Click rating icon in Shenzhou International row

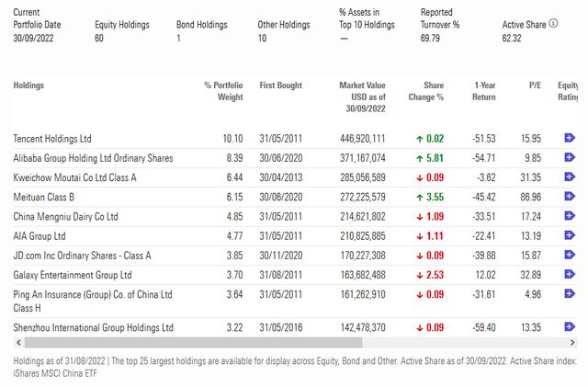click(x=570, y=327)
